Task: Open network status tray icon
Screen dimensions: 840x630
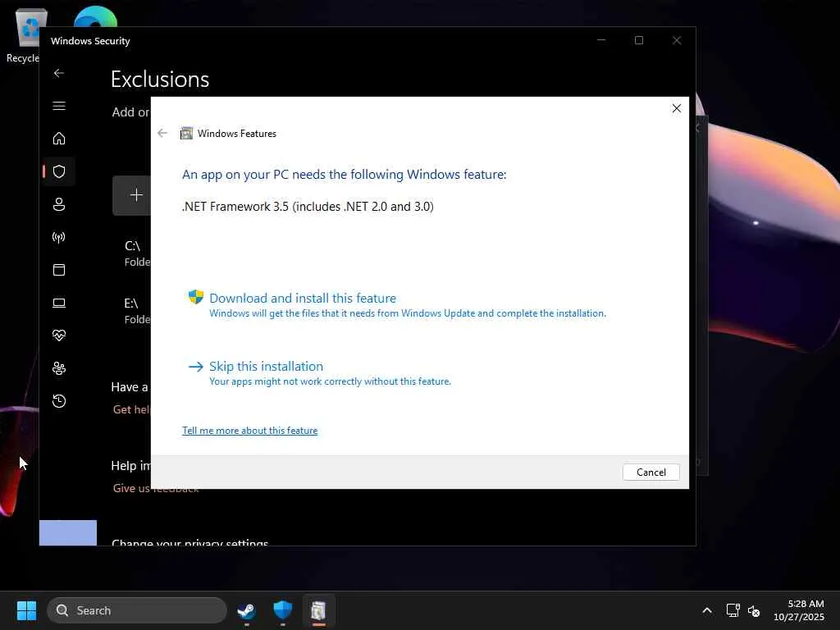Action: click(733, 610)
